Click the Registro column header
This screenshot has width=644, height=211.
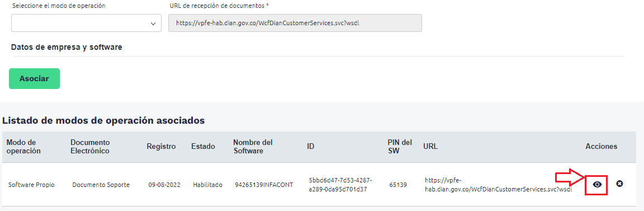[161, 147]
